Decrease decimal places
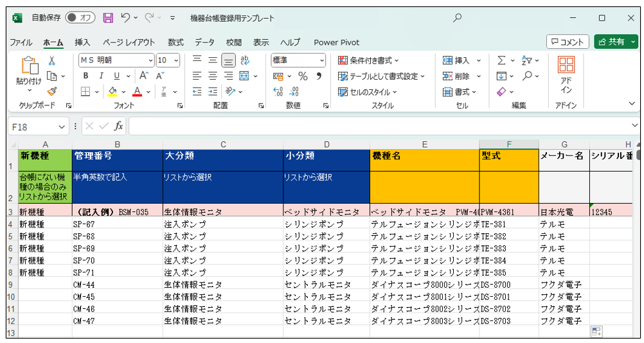The image size is (644, 343). tap(294, 91)
